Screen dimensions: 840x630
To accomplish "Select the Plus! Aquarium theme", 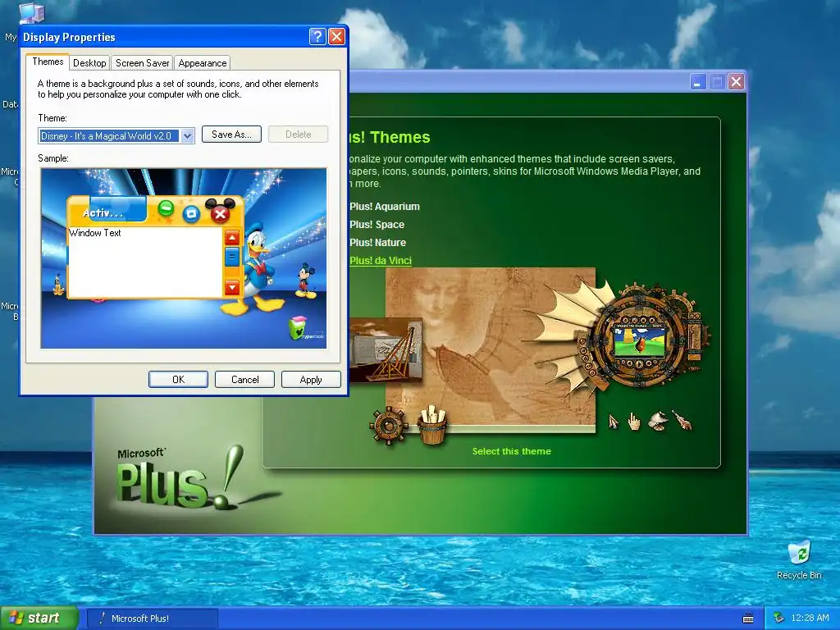I will 385,206.
